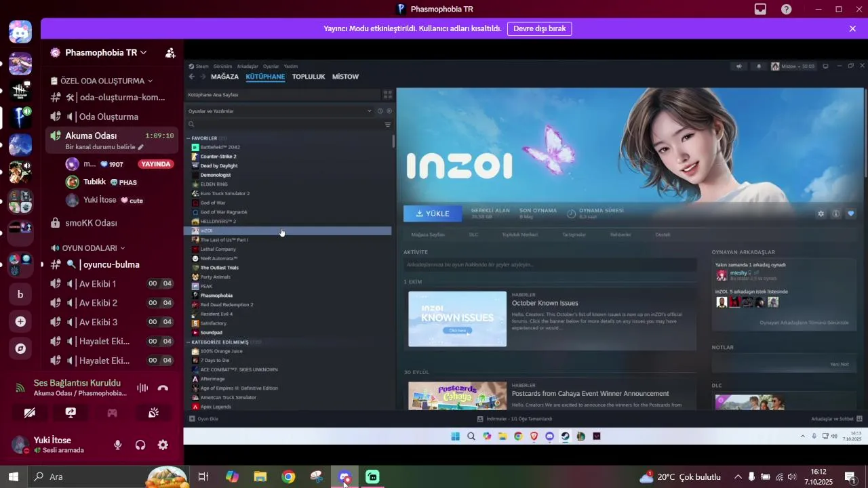This screenshot has width=868, height=488.
Task: Click the YAYINDA live badge
Action: pos(156,164)
